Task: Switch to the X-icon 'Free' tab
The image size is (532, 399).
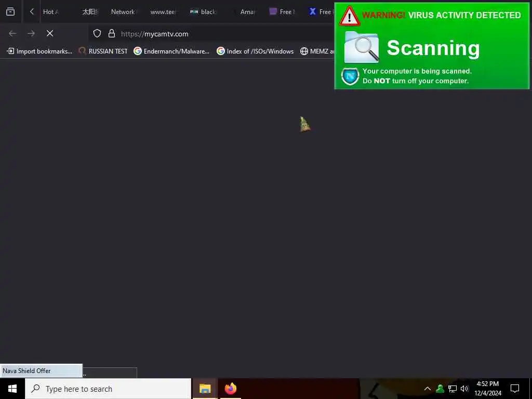Action: pos(321,12)
